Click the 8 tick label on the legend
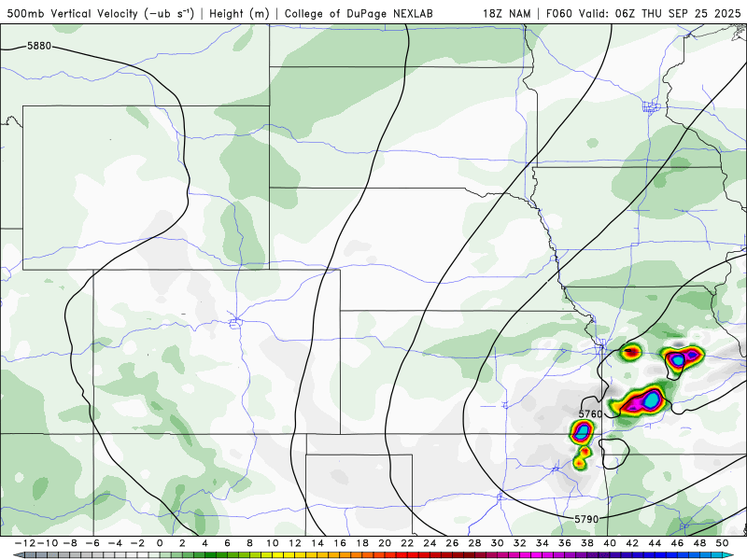 [x=249, y=543]
